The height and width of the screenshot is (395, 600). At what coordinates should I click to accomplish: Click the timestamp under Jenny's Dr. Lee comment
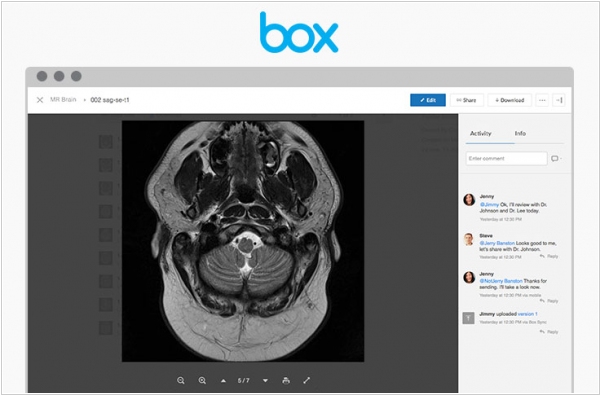pyautogui.click(x=501, y=219)
